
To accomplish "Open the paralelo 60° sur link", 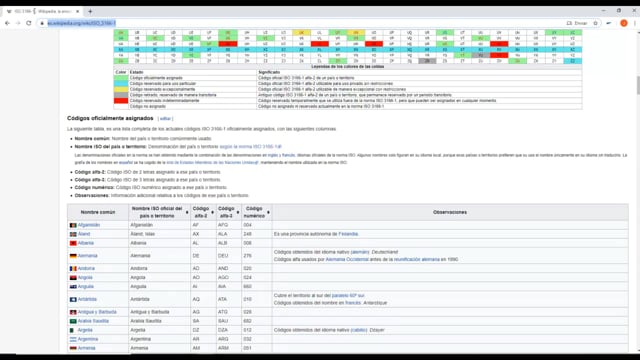I will [348, 295].
